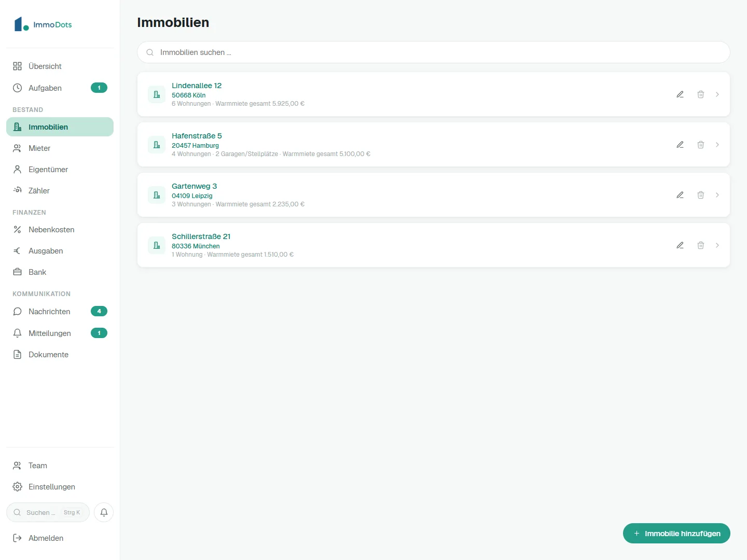Open Nachrichten messages
Screen dimensions: 747x560
[x=60, y=312]
